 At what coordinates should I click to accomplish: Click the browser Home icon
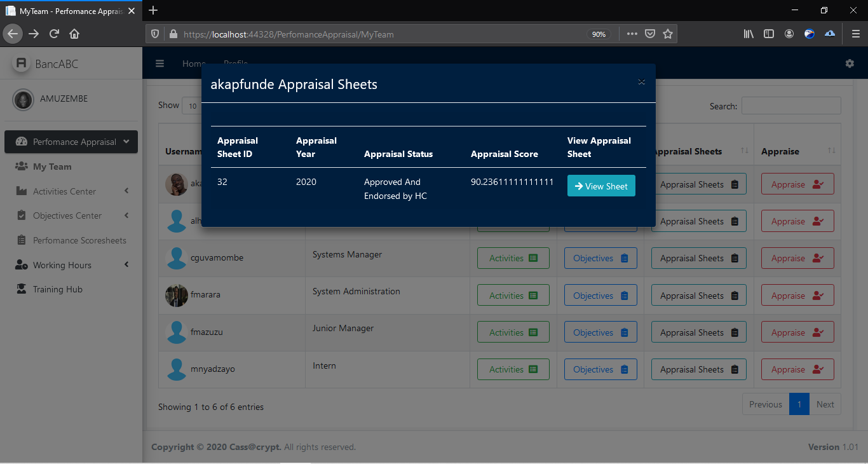click(x=74, y=34)
